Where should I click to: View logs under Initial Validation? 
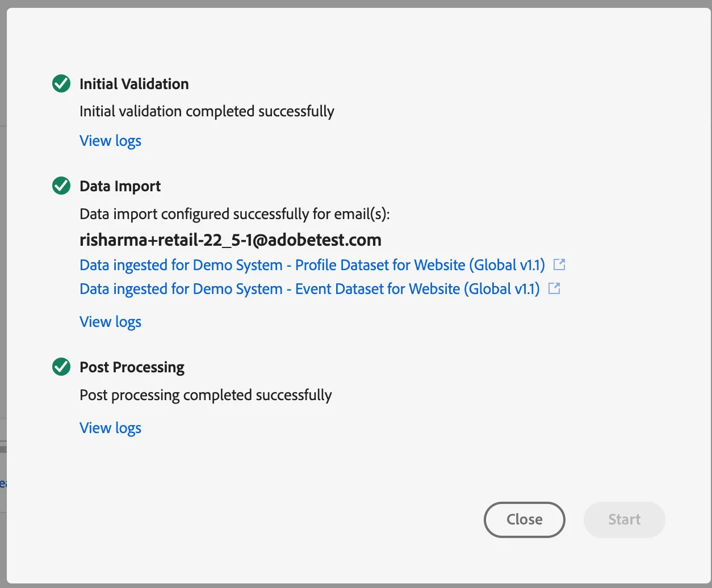tap(111, 141)
